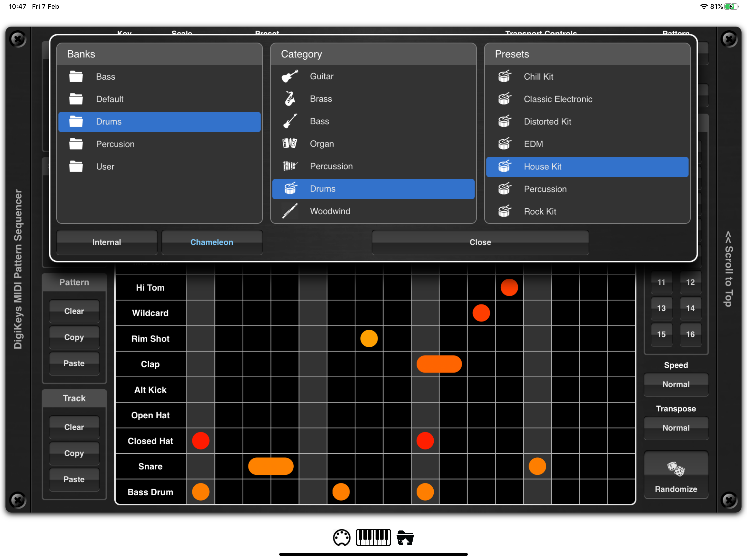Select the Guitar category icon
The height and width of the screenshot is (560, 747).
(x=290, y=76)
